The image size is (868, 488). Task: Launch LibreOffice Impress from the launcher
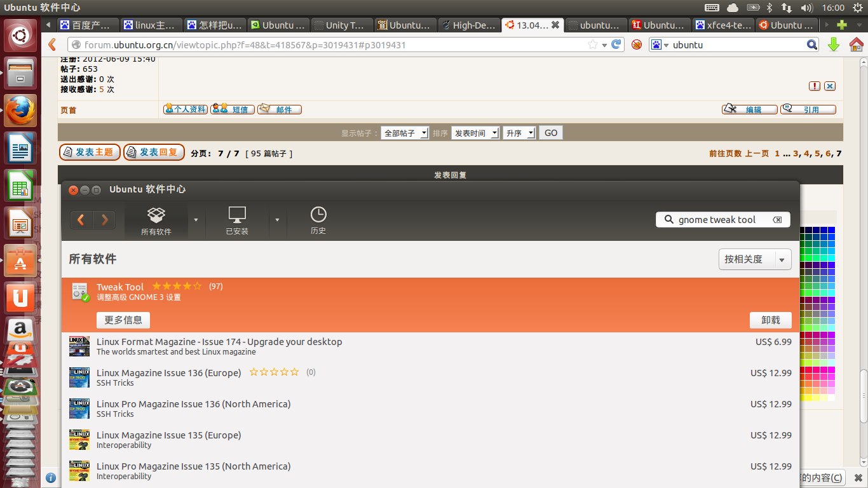(x=20, y=223)
